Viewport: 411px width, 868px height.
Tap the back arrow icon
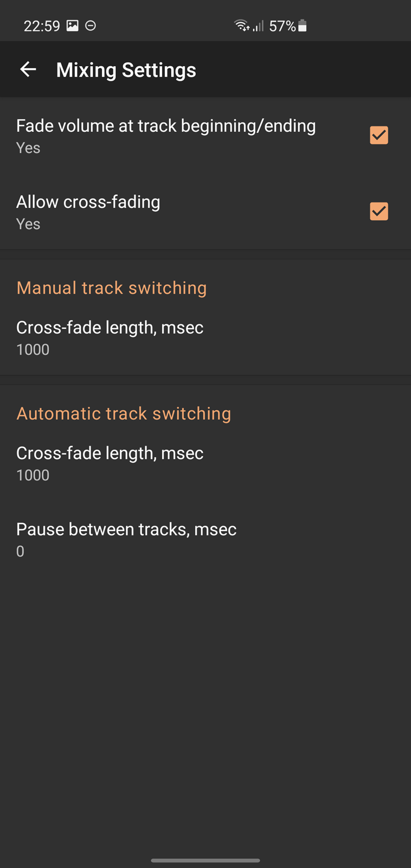tap(28, 69)
